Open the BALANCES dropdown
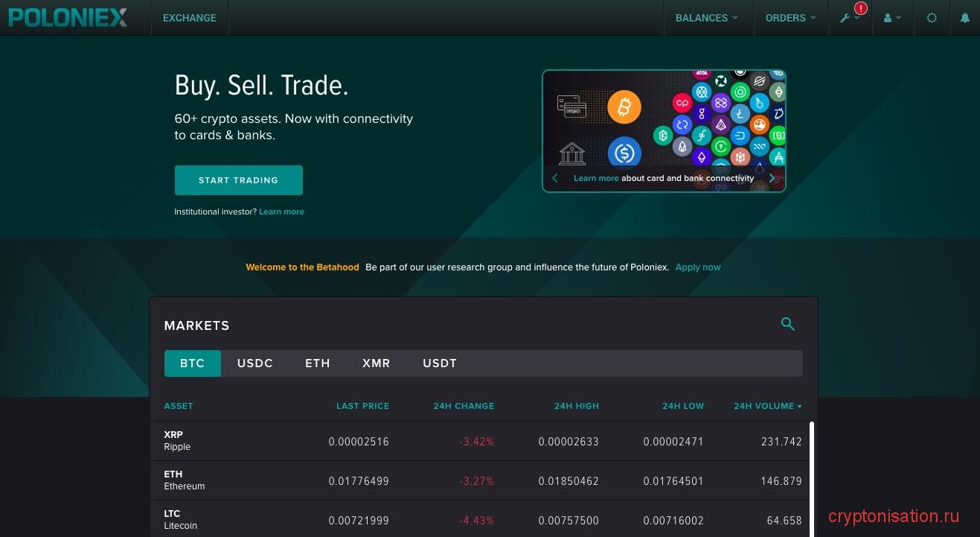The width and height of the screenshot is (980, 537). (x=707, y=18)
